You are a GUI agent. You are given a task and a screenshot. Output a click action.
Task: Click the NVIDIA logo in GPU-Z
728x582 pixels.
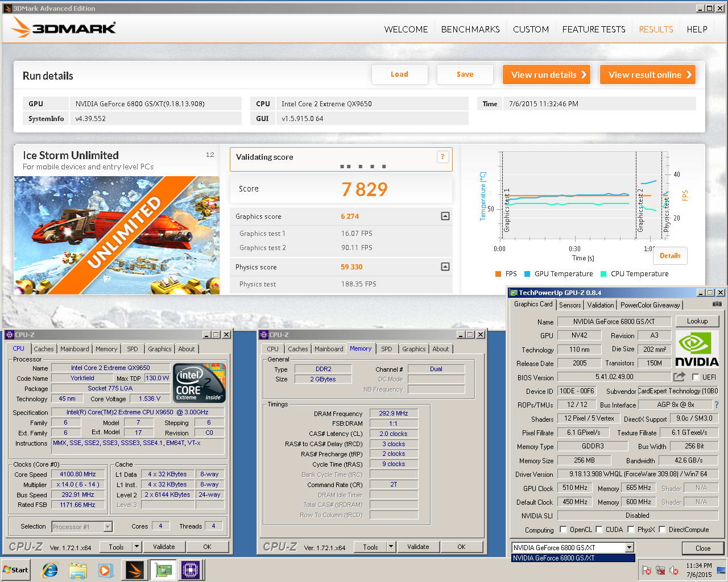click(x=697, y=349)
